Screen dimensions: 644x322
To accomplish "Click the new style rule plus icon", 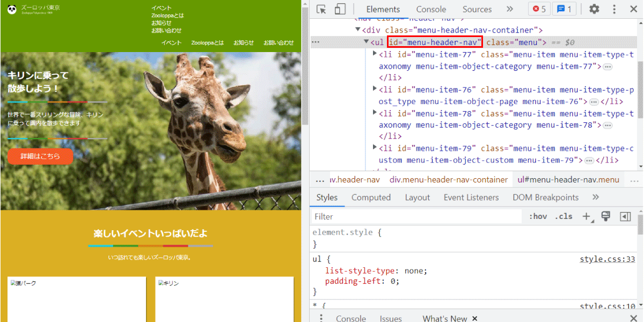I will pyautogui.click(x=587, y=217).
